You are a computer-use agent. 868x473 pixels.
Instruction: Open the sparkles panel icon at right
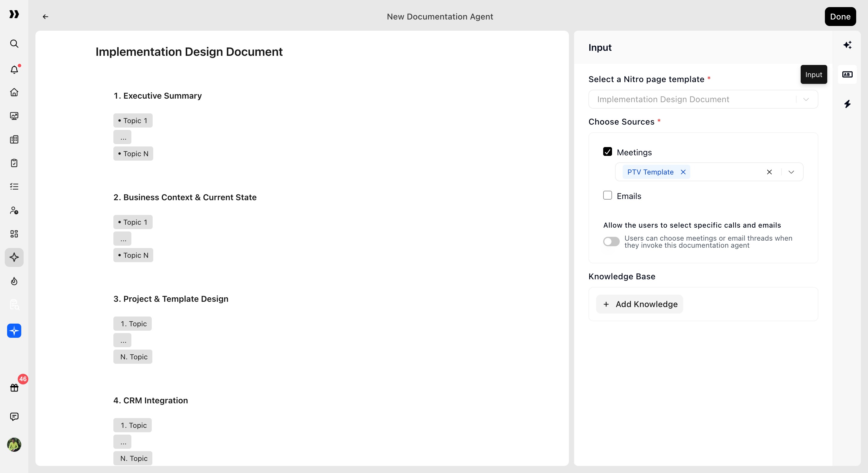tap(847, 45)
